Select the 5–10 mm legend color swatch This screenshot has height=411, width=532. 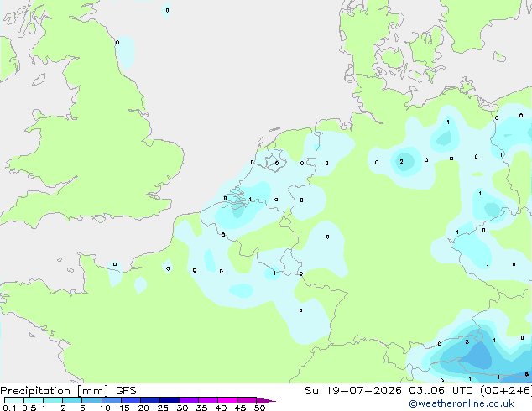pyautogui.click(x=91, y=400)
